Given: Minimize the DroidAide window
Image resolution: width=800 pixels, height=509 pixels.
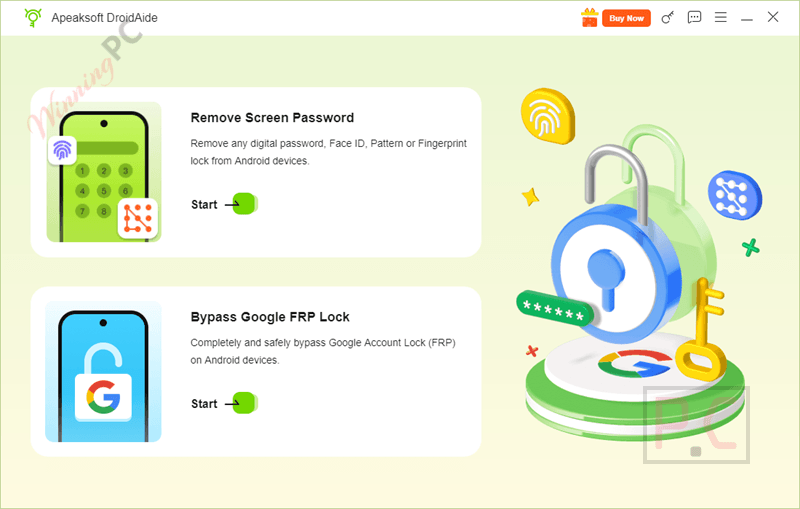Looking at the screenshot, I should click(x=747, y=19).
